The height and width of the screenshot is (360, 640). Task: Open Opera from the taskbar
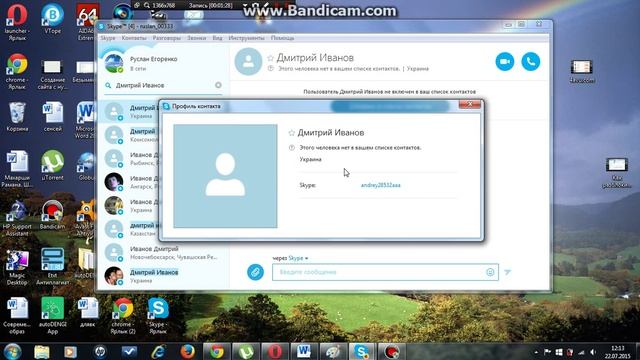point(275,351)
